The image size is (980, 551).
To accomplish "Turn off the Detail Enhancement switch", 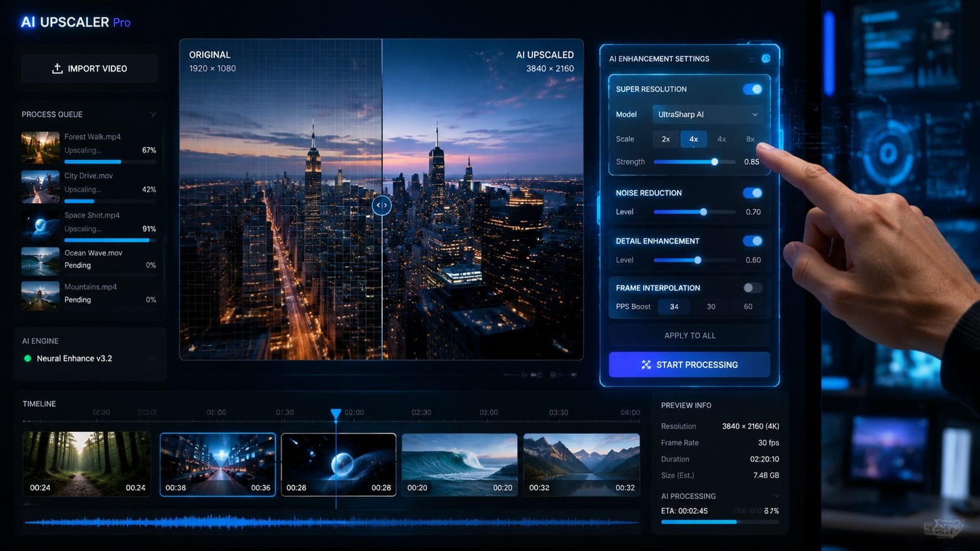I will [753, 241].
